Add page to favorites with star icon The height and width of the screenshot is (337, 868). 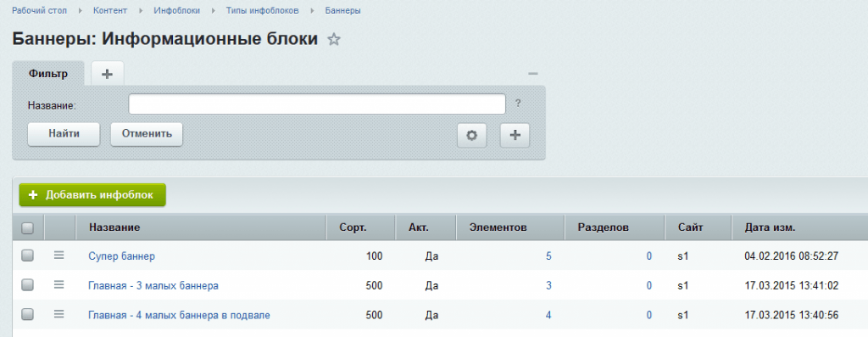pyautogui.click(x=334, y=39)
